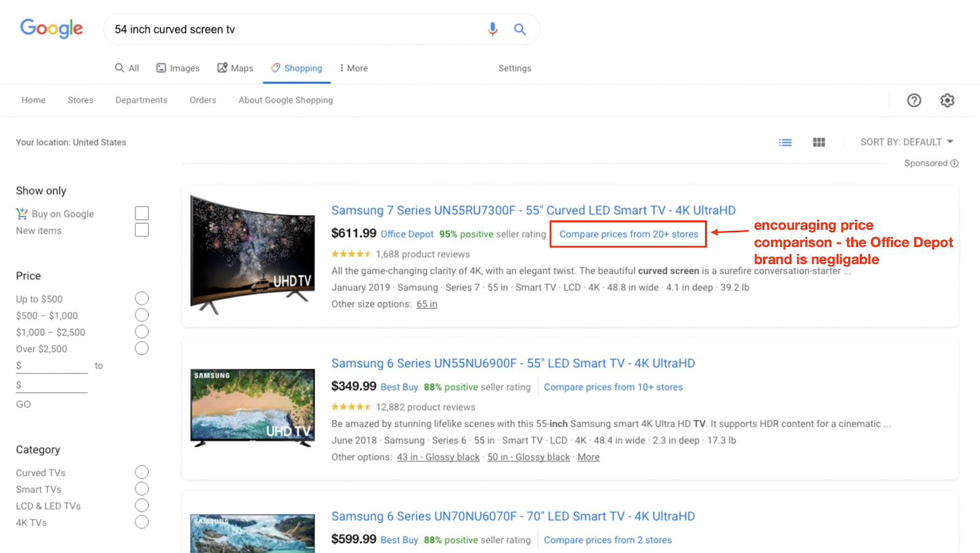Open Best Buy seller for $599.99 TV

pos(399,540)
